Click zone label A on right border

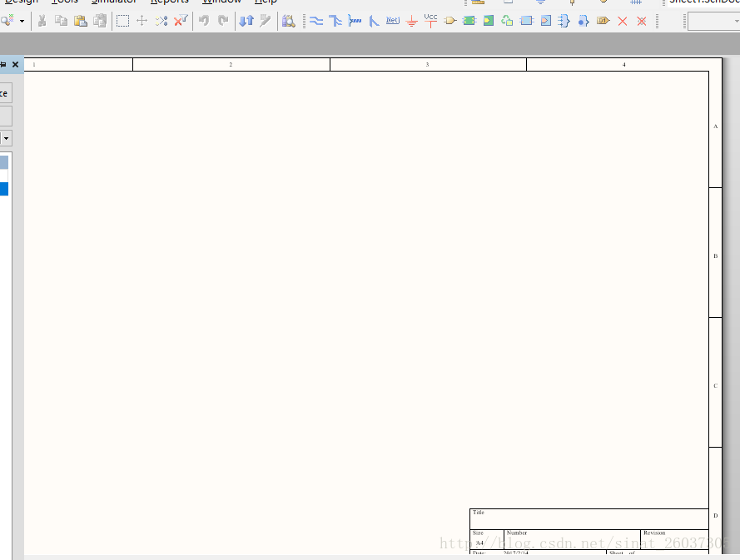(716, 126)
